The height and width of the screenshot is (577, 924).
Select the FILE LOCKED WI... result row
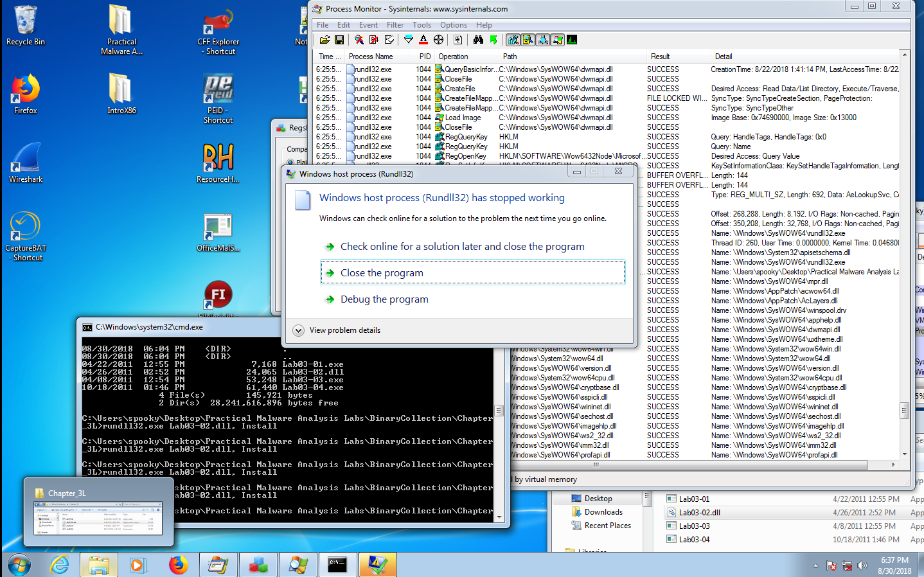606,98
